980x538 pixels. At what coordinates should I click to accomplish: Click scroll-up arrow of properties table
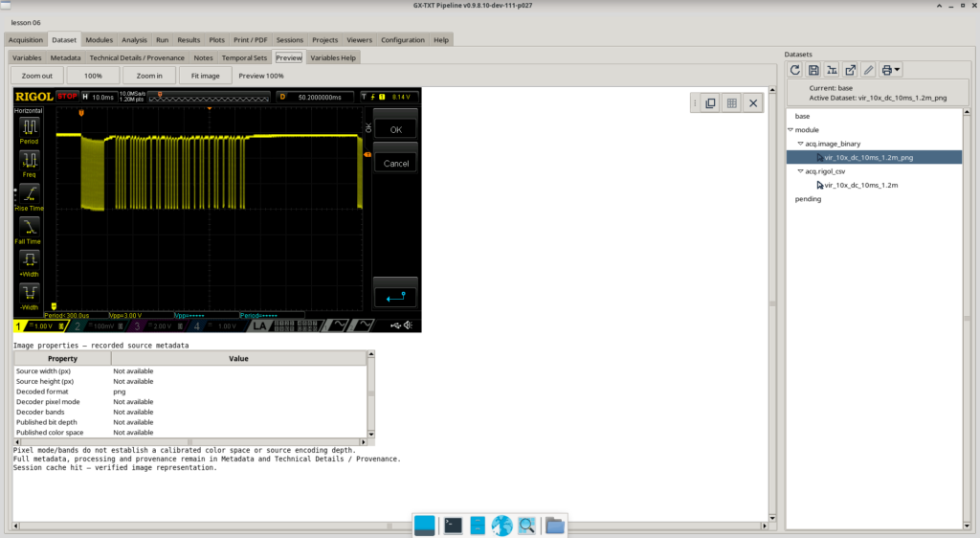tap(371, 354)
